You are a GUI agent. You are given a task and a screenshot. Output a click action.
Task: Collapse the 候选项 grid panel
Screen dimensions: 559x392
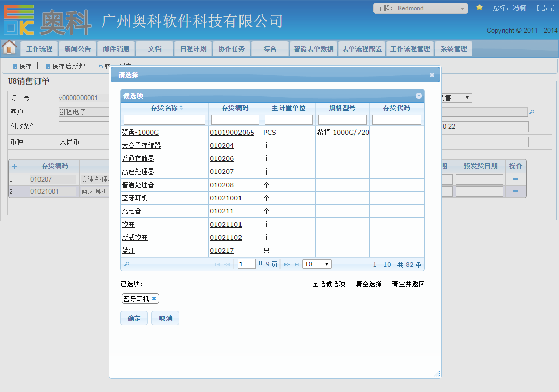(419, 96)
